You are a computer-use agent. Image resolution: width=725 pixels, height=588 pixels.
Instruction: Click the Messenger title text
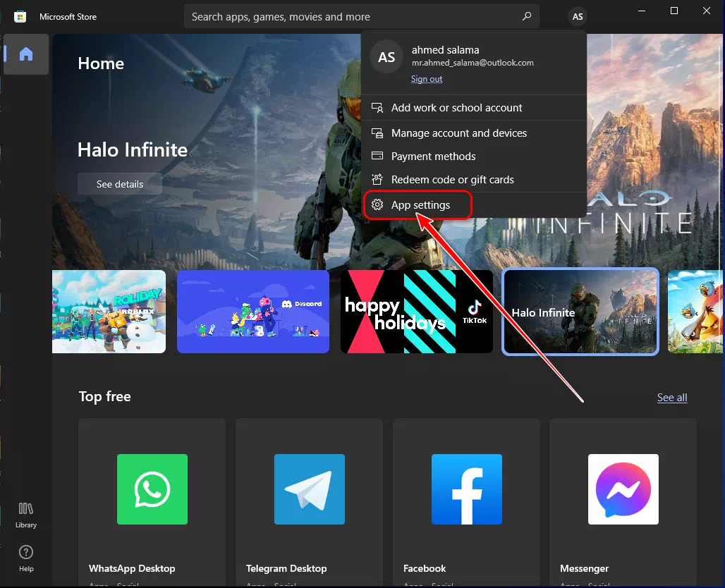pyautogui.click(x=584, y=568)
